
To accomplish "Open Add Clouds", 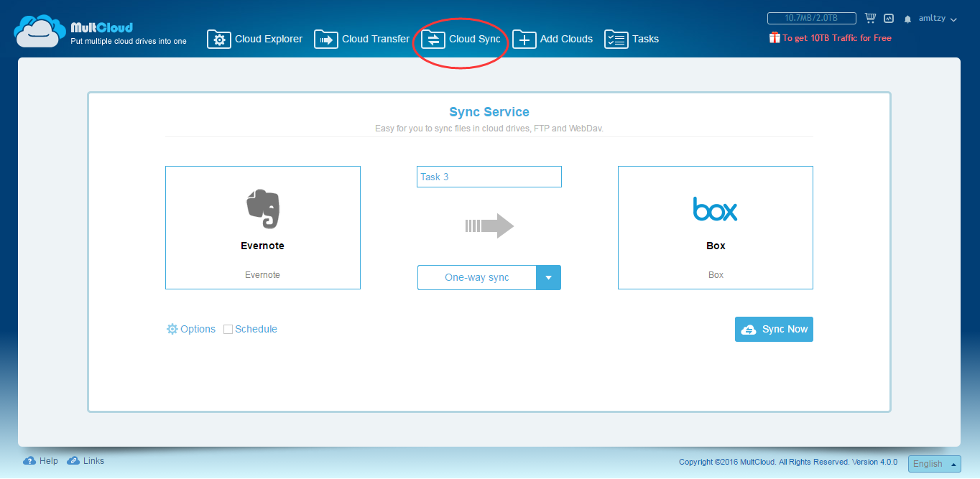I will pyautogui.click(x=553, y=39).
